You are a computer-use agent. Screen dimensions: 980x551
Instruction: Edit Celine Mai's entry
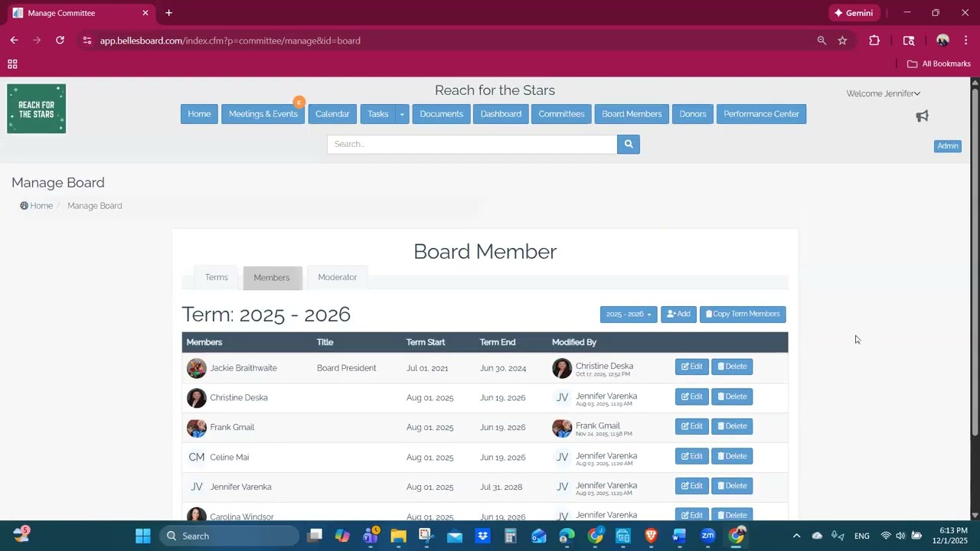pos(692,456)
